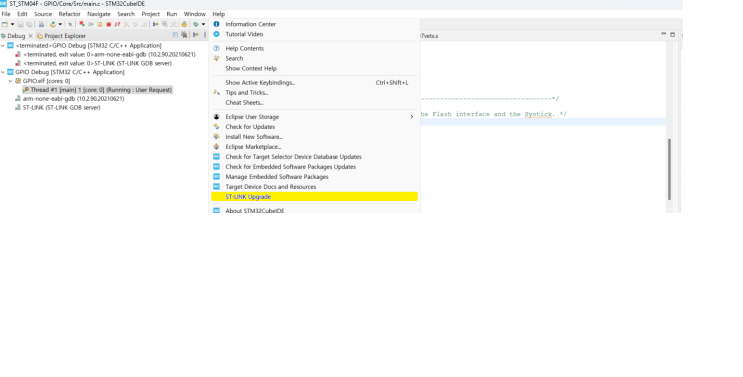Choose Information Center from Help menu
743x377 pixels.
coord(314,24)
